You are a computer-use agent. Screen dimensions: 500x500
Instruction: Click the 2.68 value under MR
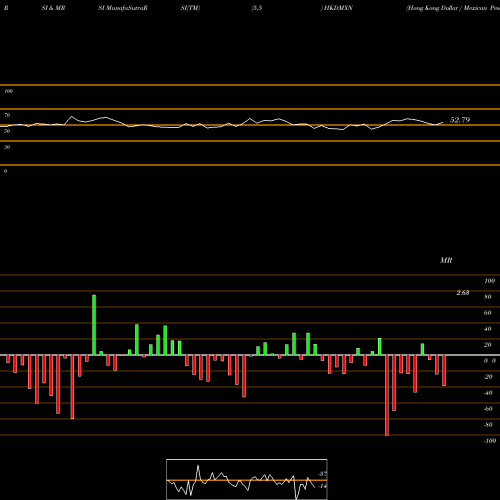click(x=463, y=293)
